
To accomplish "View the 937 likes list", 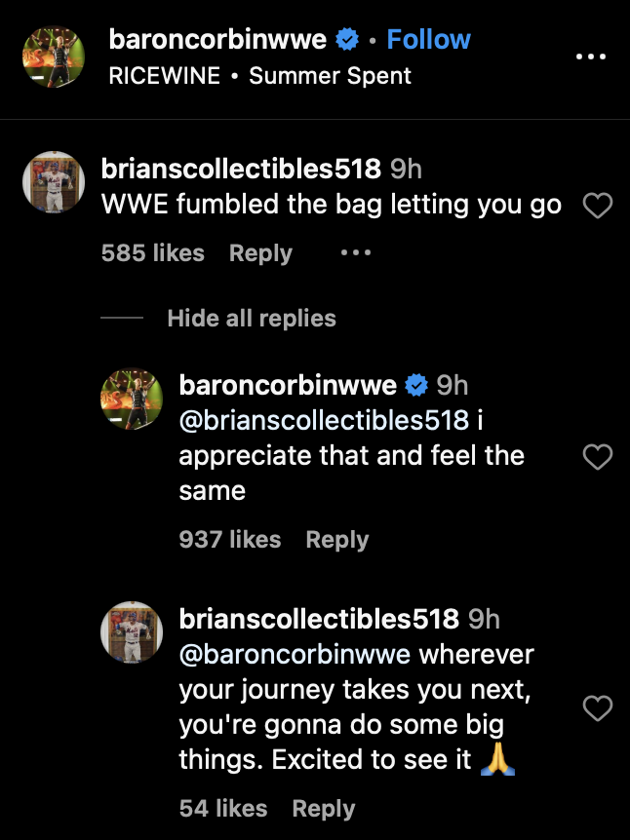I will pos(230,540).
